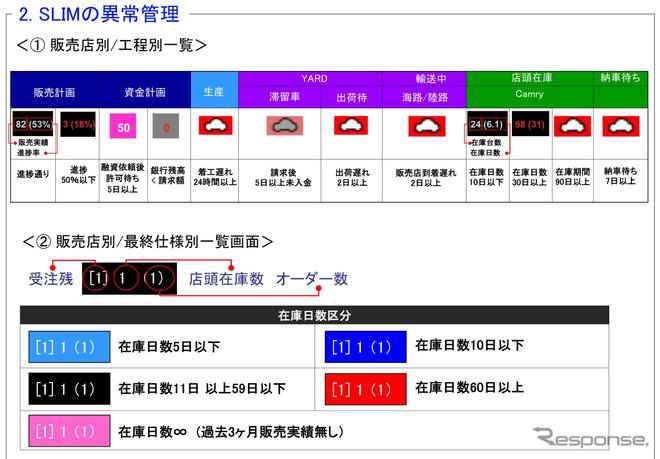Click the pink 50 funding box
The image size is (660, 459).
[123, 126]
